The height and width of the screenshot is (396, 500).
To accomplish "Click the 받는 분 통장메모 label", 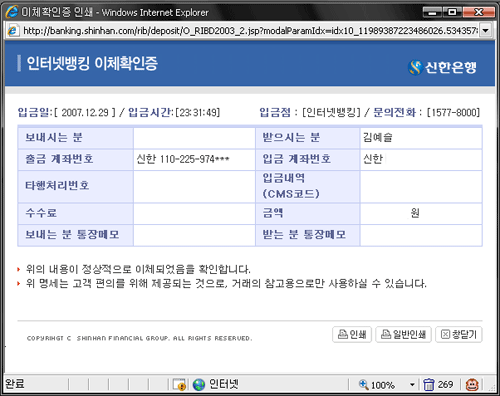I will 304,234.
